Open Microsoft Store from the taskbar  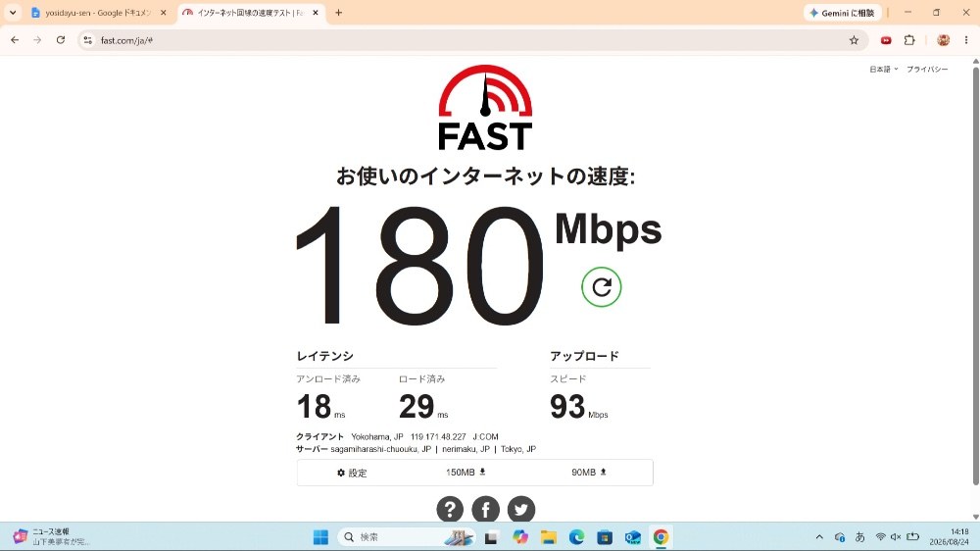click(605, 537)
